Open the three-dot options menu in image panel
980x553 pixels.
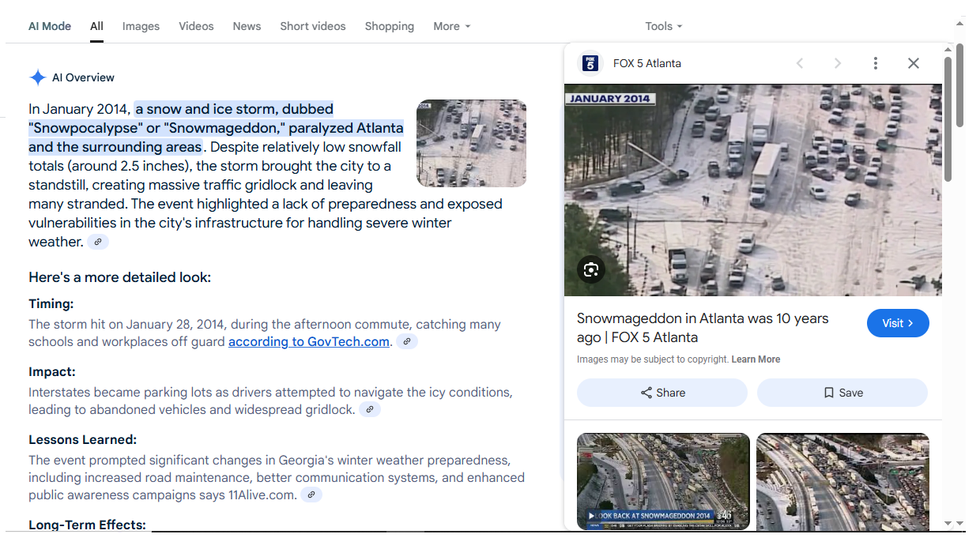(x=875, y=63)
